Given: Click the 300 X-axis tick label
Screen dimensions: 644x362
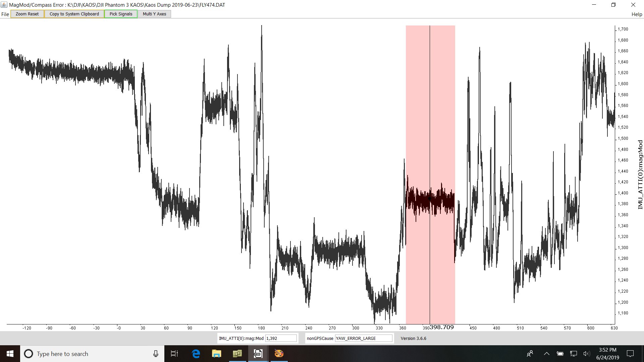Looking at the screenshot, I should (356, 328).
